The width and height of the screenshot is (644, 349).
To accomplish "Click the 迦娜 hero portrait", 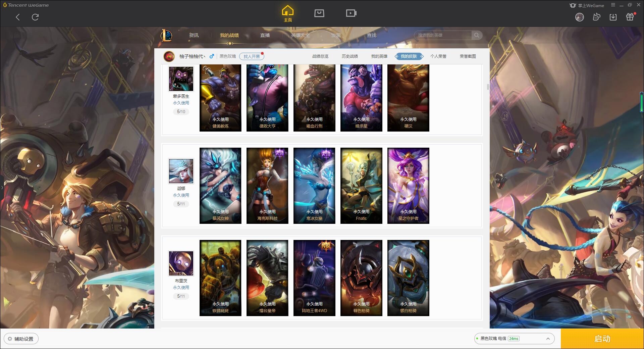I will click(181, 171).
